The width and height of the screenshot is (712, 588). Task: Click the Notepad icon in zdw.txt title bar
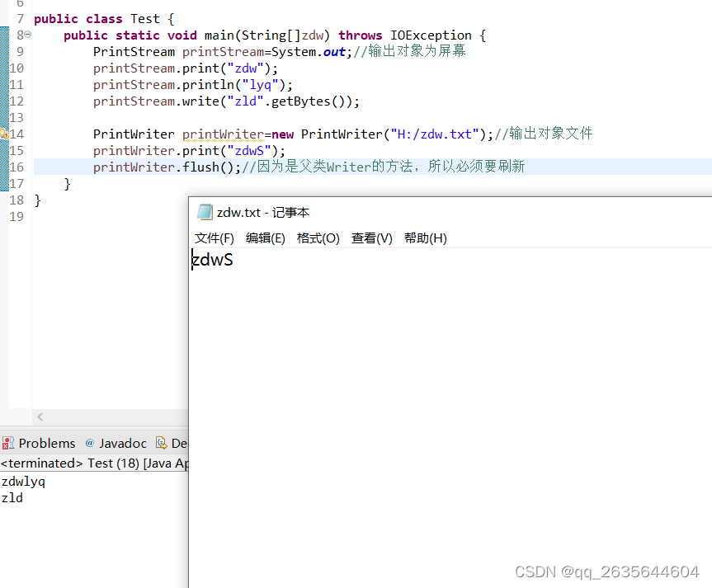click(x=204, y=212)
